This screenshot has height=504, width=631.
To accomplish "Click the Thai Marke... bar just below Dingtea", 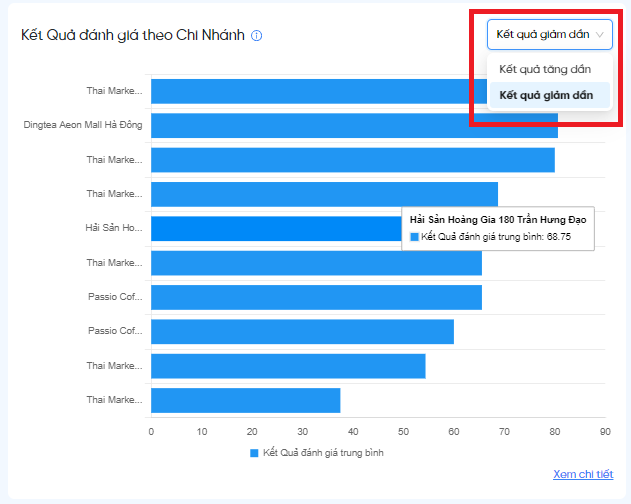I will [x=353, y=160].
